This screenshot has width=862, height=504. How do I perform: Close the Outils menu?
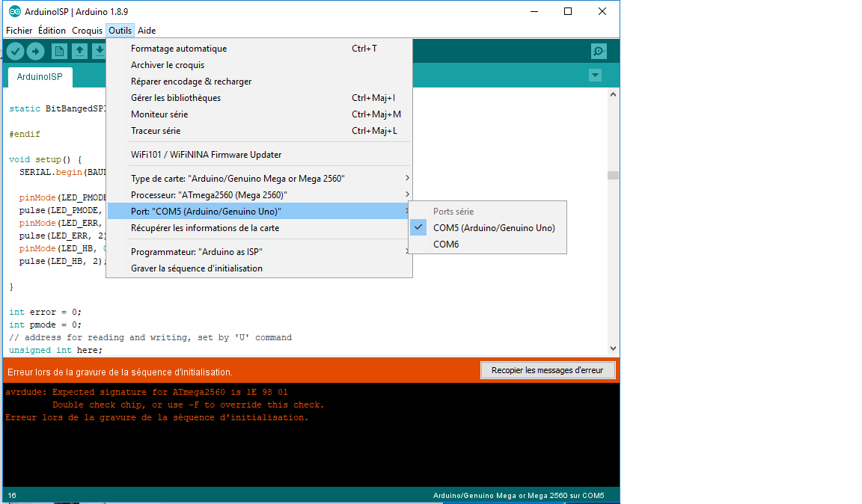[120, 31]
